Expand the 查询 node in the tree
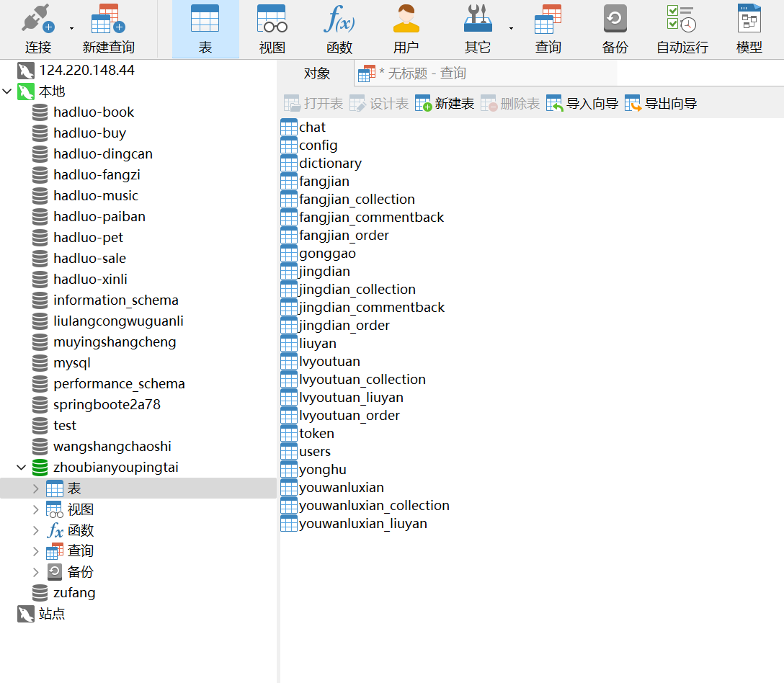 (35, 551)
